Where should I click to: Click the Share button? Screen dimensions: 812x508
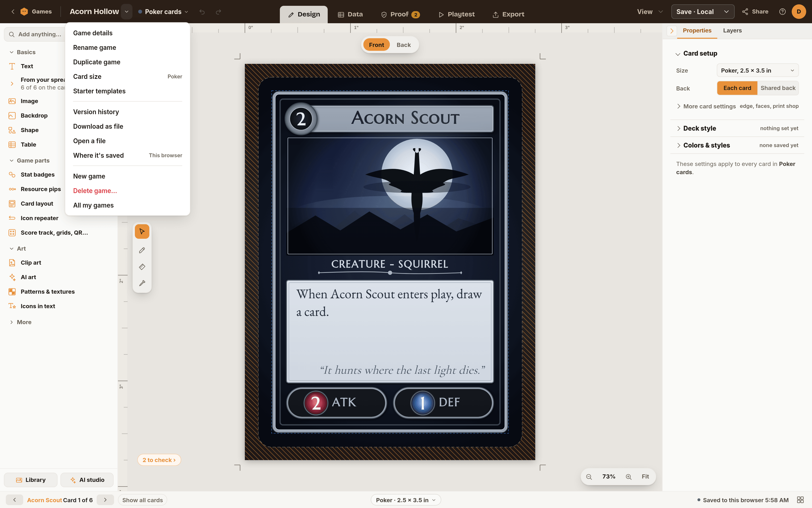(x=755, y=12)
